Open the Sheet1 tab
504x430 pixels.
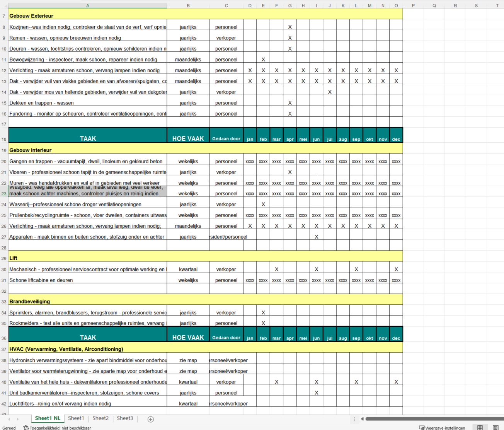click(x=76, y=418)
